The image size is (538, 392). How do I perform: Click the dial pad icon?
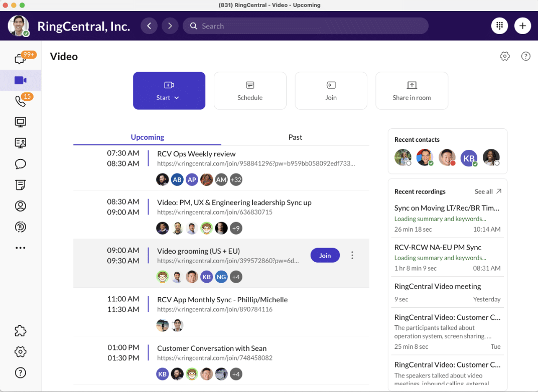499,26
